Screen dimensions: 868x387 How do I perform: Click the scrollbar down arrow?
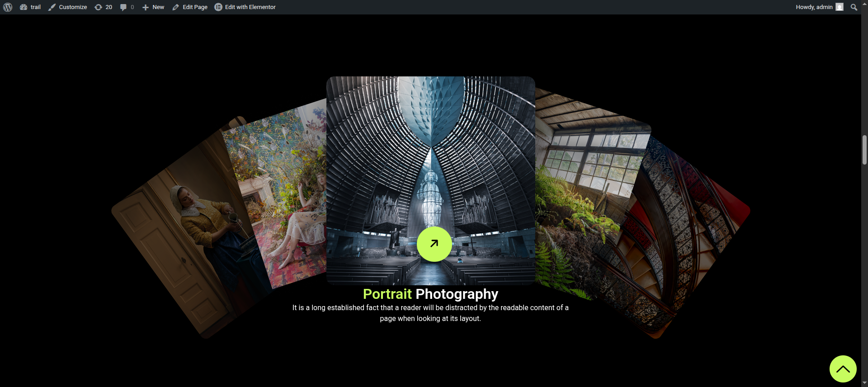point(864,383)
